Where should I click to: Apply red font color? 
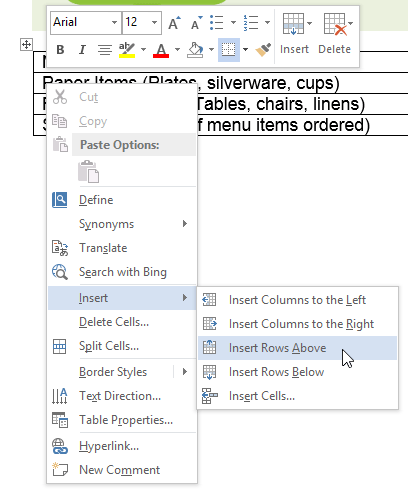click(x=161, y=50)
